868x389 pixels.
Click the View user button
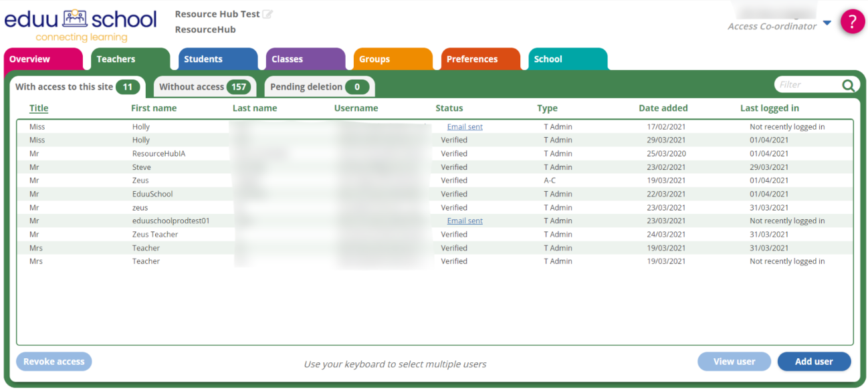click(x=734, y=362)
